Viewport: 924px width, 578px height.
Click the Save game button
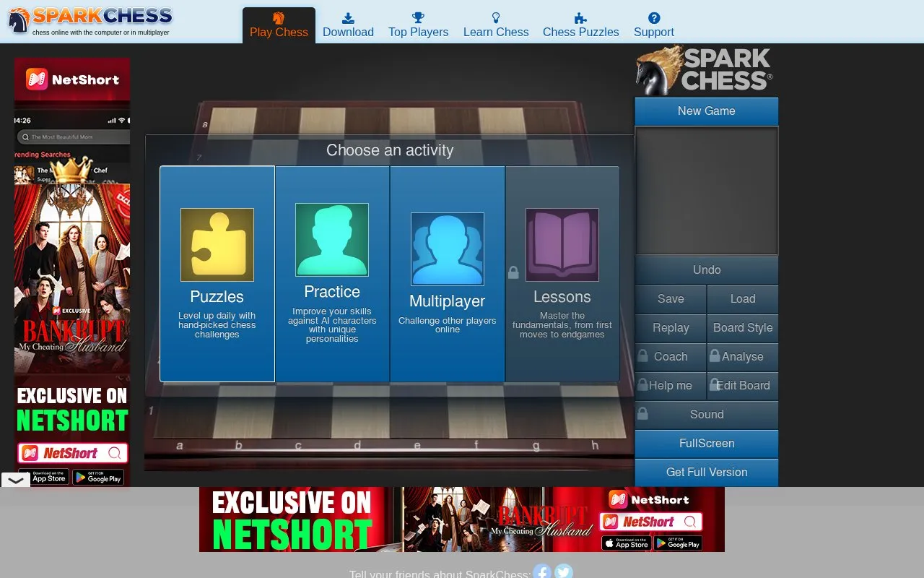(671, 299)
